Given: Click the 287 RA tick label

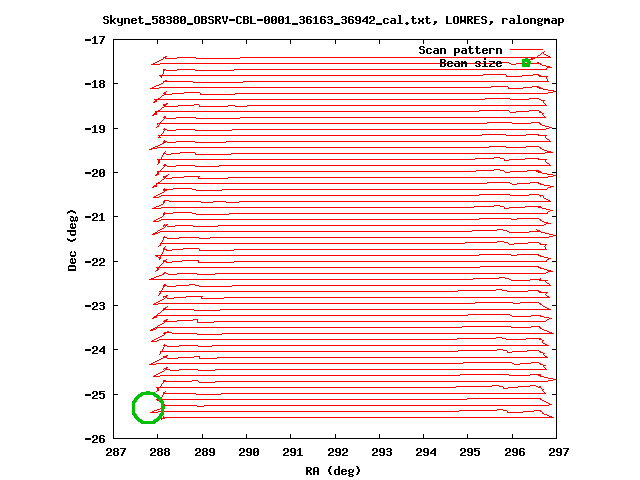Looking at the screenshot, I should tap(116, 452).
